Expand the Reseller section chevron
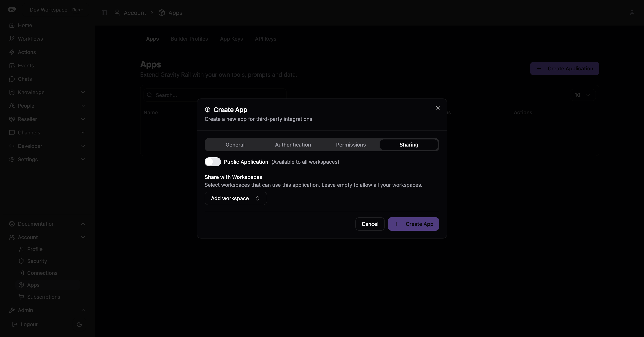This screenshot has height=337, width=644. click(83, 119)
